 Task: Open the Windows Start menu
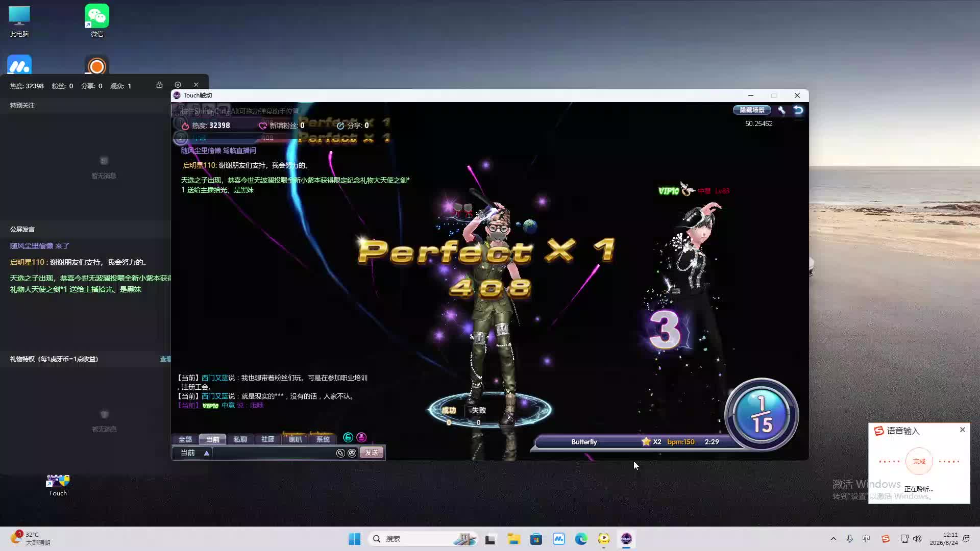pyautogui.click(x=354, y=539)
